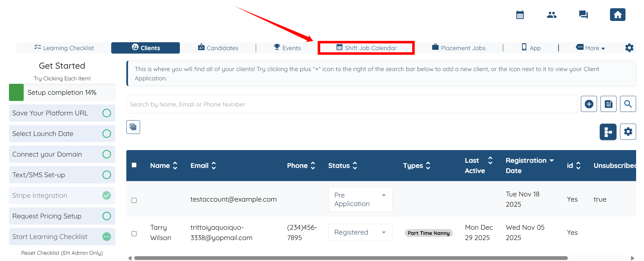Viewport: 644px width, 261px height.
Task: Sort table by id column arrows
Action: click(x=578, y=166)
